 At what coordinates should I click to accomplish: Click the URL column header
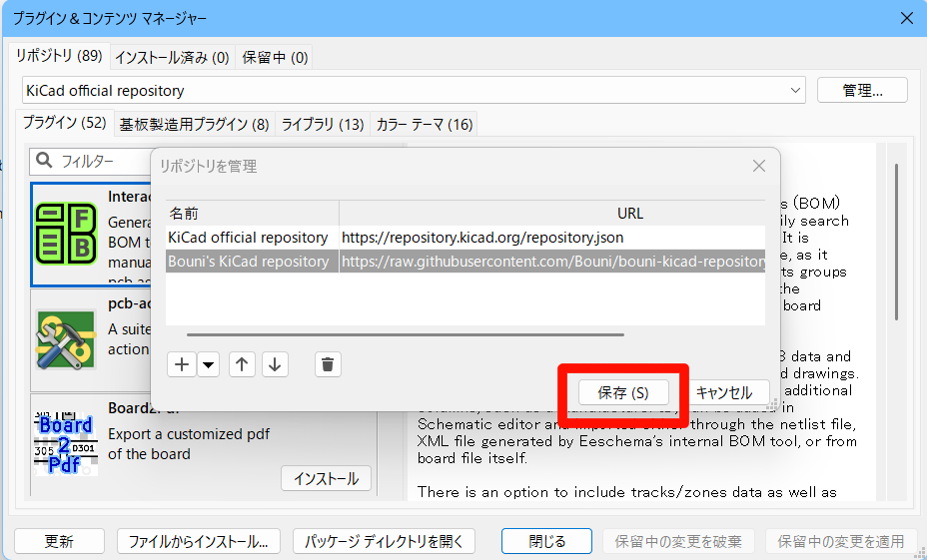pos(552,214)
